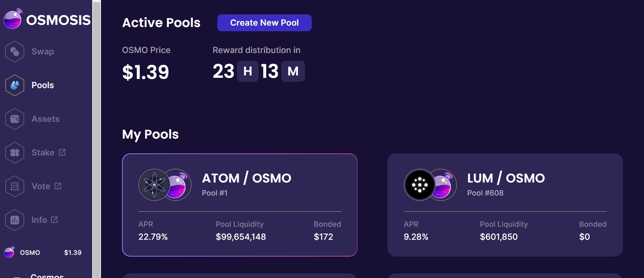The image size is (644, 278).
Task: Click the Osmosis flask logo icon
Action: click(x=13, y=19)
